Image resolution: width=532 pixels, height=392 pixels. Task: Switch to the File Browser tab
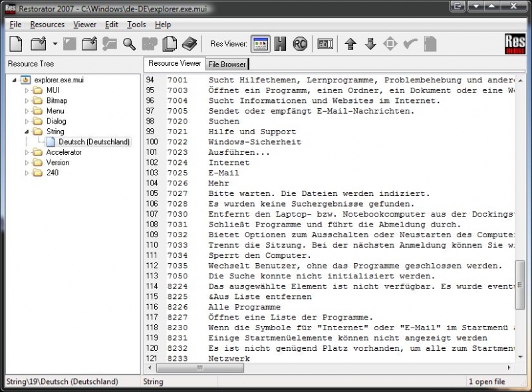click(227, 64)
